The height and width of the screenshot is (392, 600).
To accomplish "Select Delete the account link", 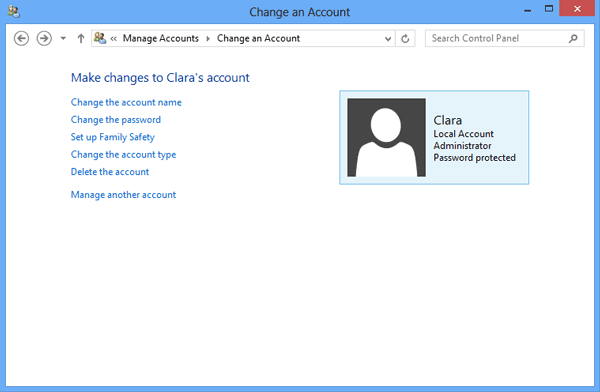I will [110, 172].
